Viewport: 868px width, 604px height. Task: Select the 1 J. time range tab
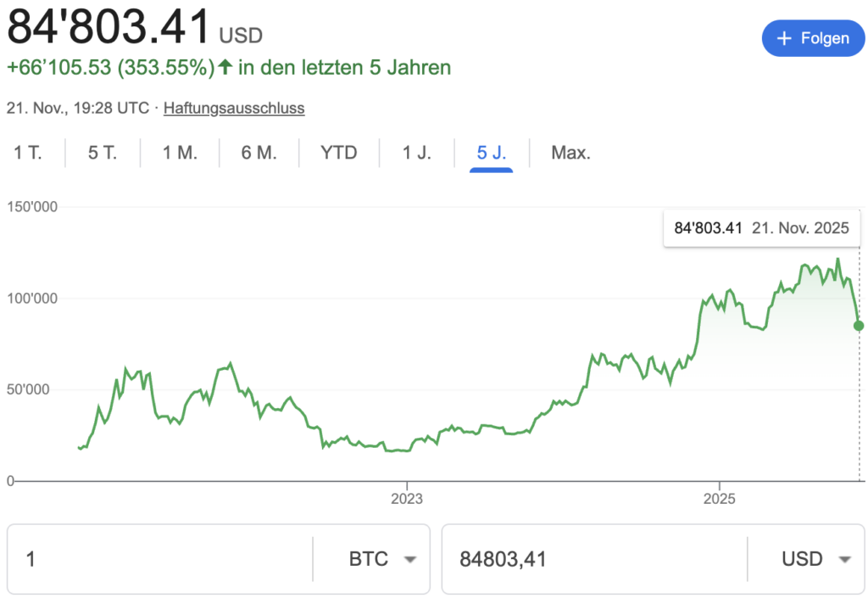pyautogui.click(x=416, y=154)
